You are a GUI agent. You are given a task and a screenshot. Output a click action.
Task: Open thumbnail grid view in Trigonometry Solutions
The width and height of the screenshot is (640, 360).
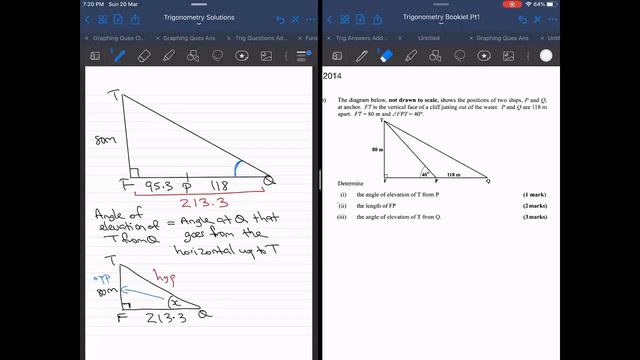point(102,20)
